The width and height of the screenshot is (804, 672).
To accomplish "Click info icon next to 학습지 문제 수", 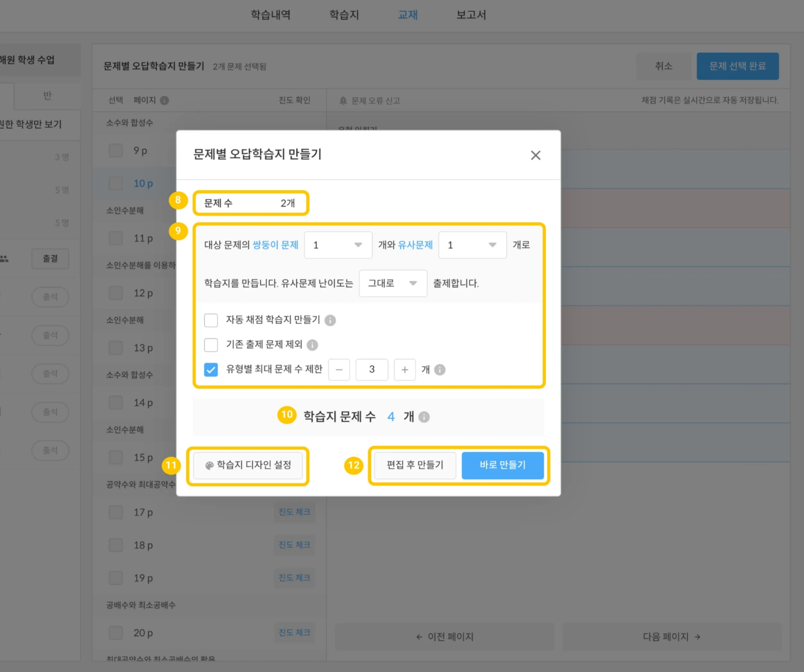I will point(424,417).
